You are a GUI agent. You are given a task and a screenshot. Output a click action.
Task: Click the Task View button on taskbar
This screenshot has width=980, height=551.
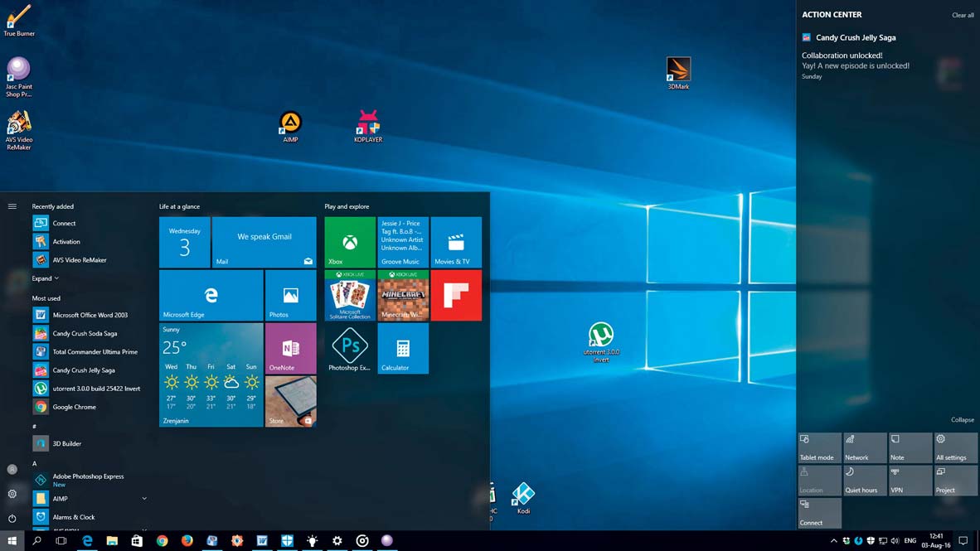61,541
